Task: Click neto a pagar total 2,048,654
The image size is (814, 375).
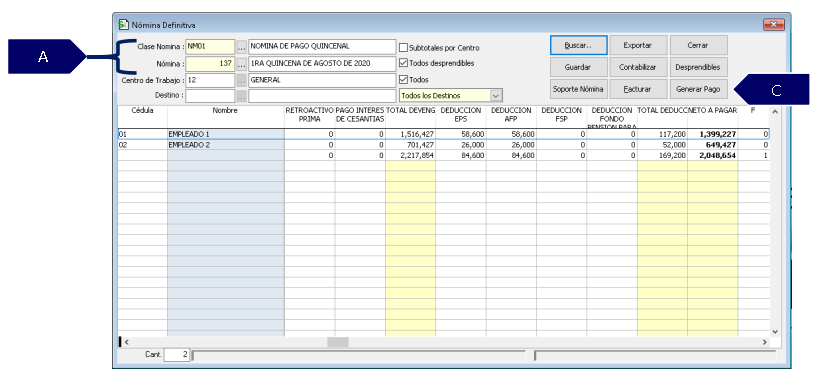Action: click(713, 155)
